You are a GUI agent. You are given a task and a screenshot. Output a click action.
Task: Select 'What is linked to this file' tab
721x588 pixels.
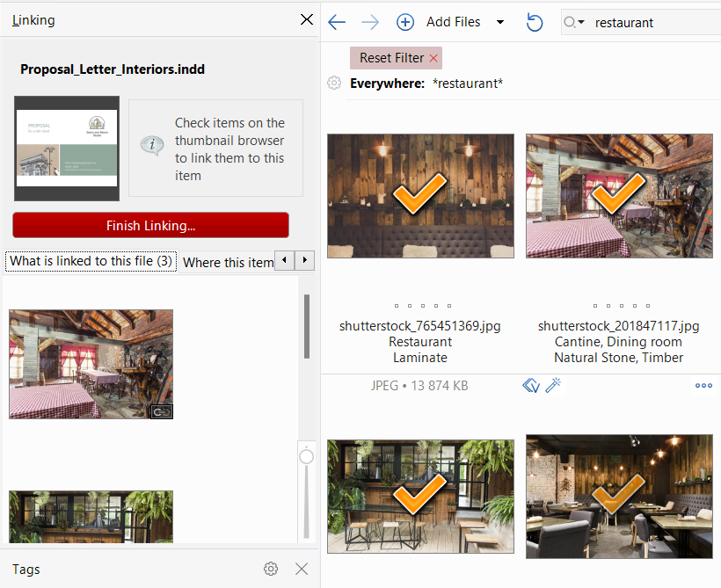click(91, 261)
